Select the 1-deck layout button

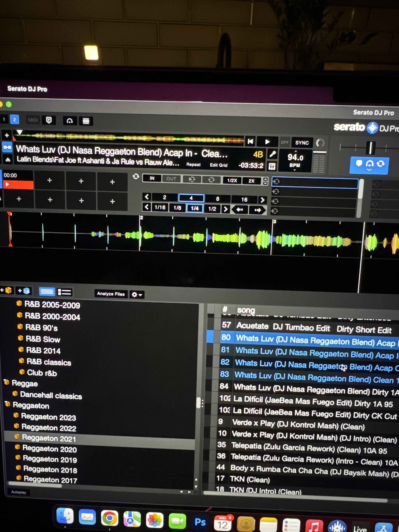pos(4,119)
